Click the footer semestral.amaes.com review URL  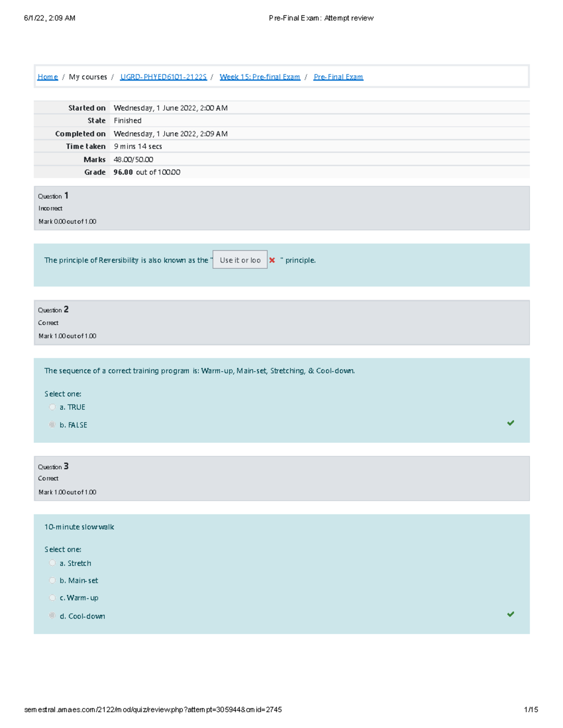[152, 710]
